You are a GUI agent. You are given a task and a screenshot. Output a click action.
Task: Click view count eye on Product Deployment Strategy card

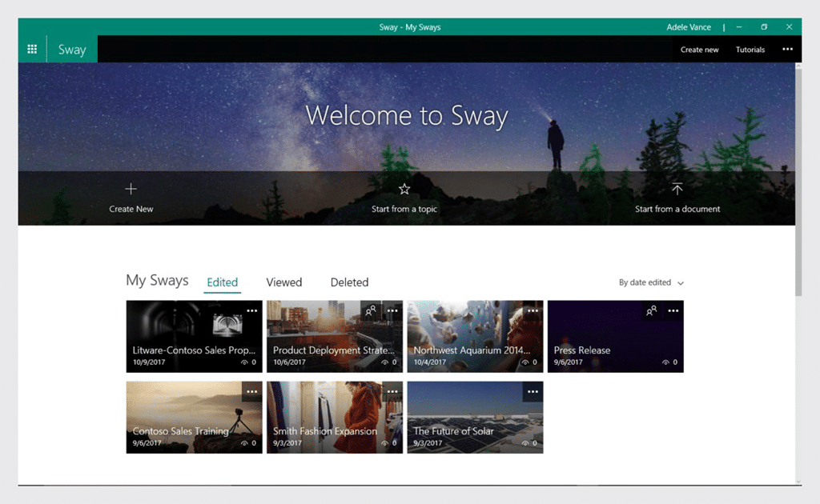click(x=385, y=362)
